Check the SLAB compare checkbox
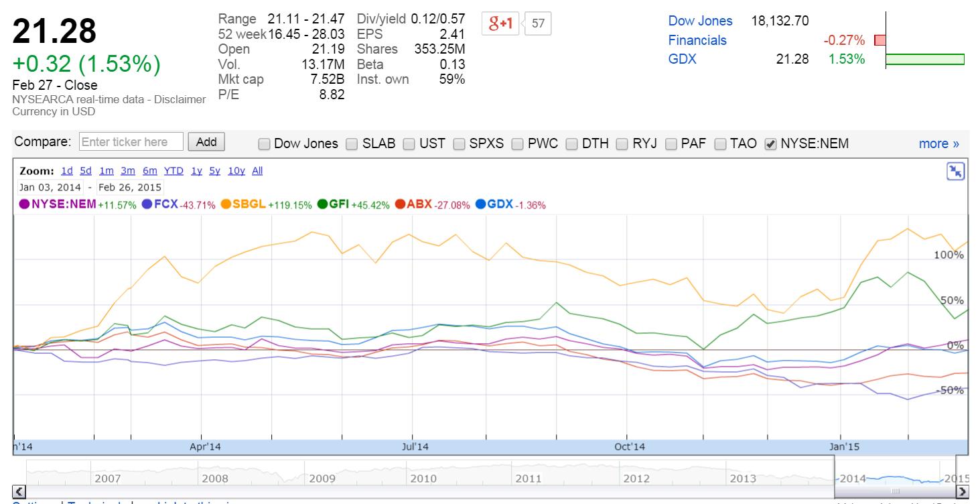This screenshot has width=980, height=504. [352, 143]
